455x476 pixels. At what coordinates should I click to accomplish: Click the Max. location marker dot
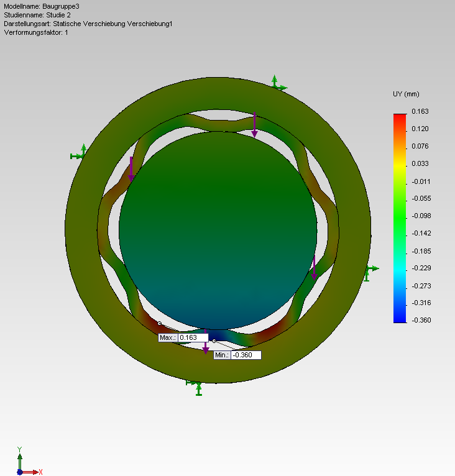[160, 323]
